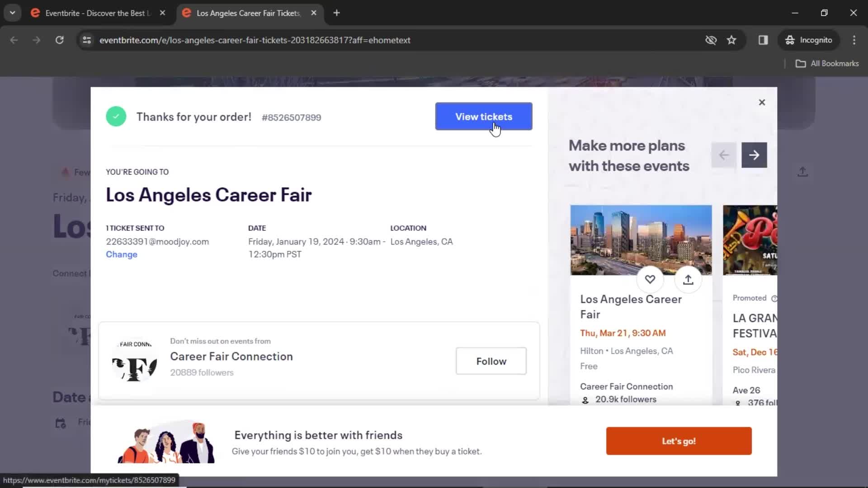Open Los Angeles Career Fair card title
Image resolution: width=868 pixels, height=488 pixels.
(x=631, y=307)
